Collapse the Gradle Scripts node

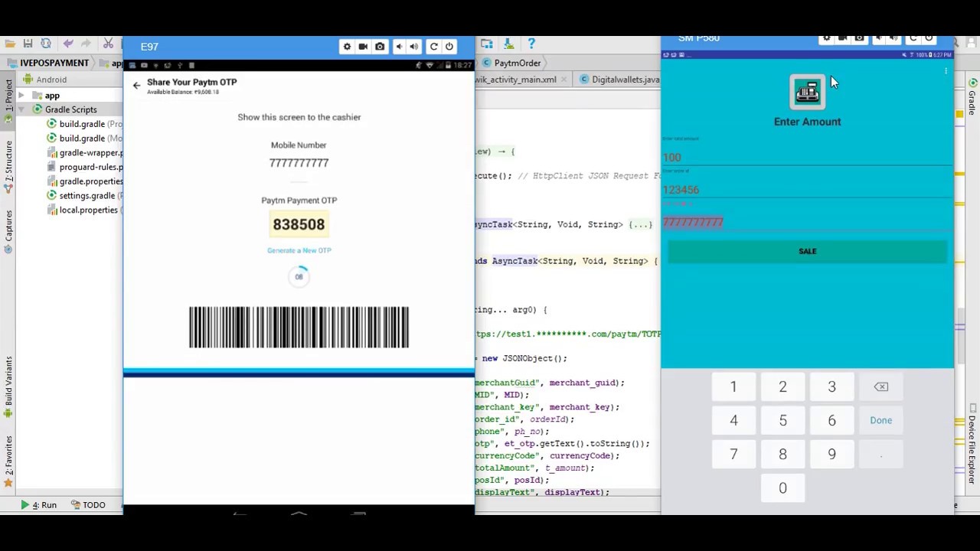click(x=21, y=109)
